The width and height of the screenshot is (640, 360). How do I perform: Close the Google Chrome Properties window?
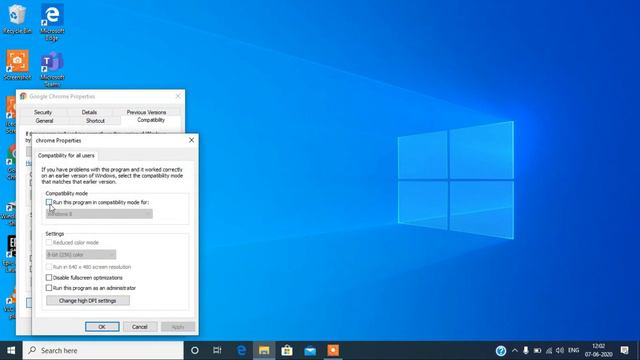pyautogui.click(x=178, y=96)
